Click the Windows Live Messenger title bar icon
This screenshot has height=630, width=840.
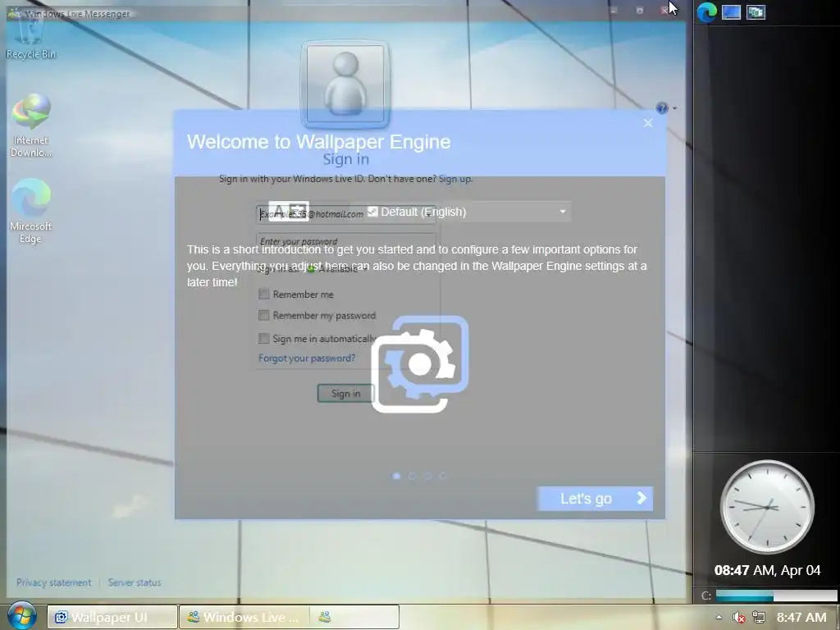(13, 13)
